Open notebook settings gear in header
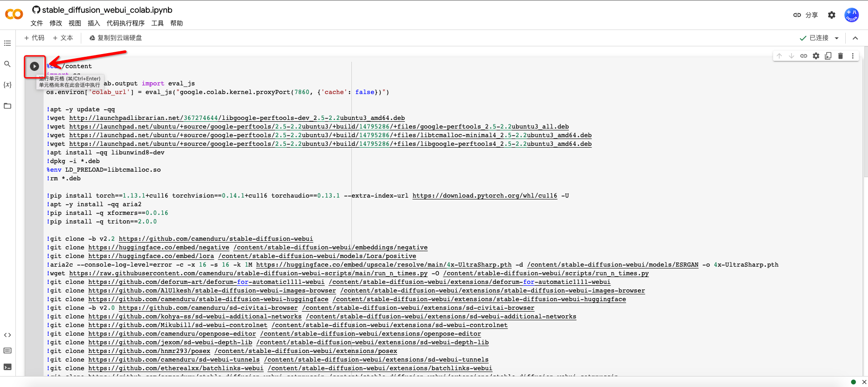The height and width of the screenshot is (387, 868). pos(832,15)
